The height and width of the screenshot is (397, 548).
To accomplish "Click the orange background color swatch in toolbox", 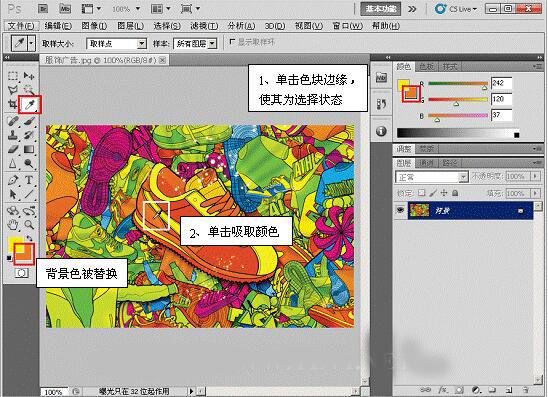I will 25,254.
